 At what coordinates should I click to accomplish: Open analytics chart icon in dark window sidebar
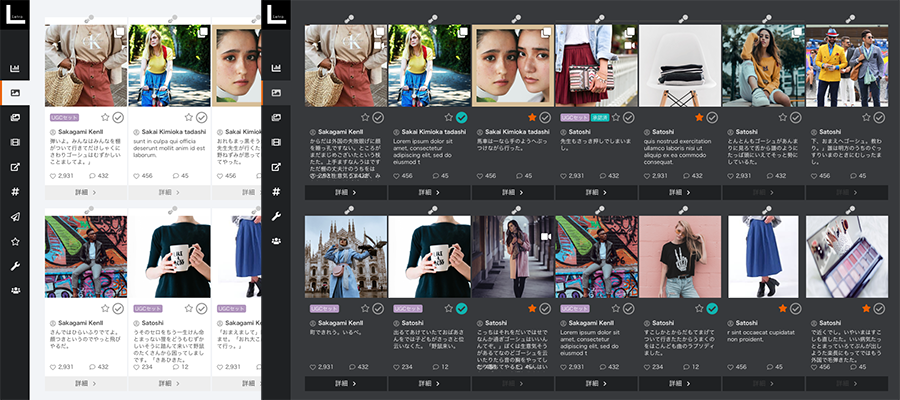[276, 68]
